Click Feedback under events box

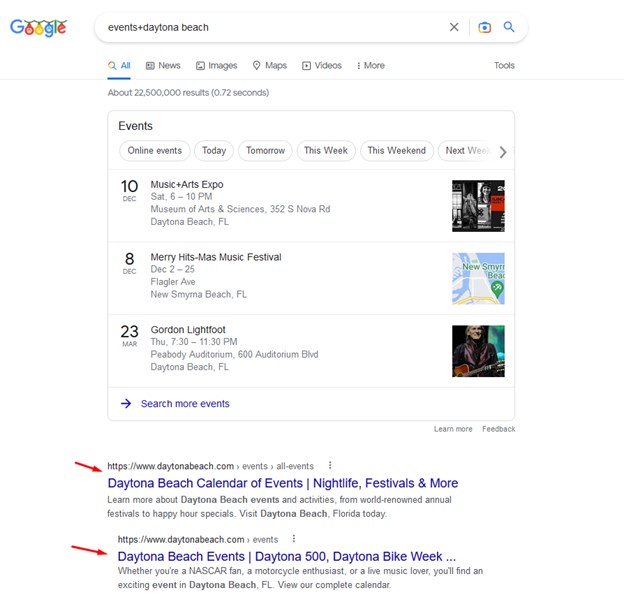499,429
